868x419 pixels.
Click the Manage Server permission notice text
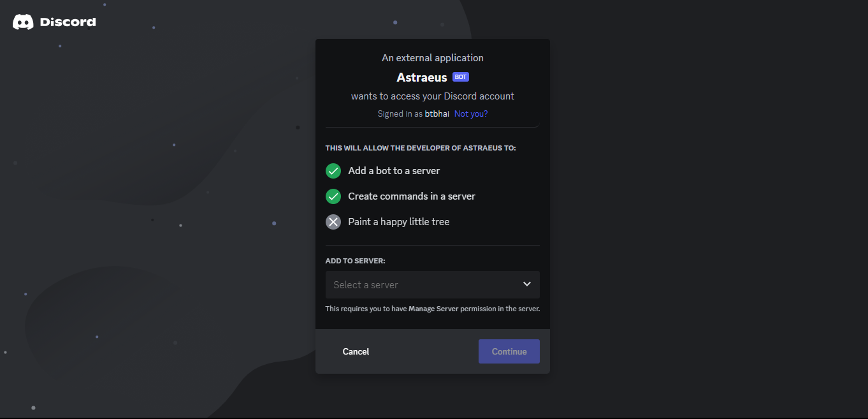(x=433, y=309)
